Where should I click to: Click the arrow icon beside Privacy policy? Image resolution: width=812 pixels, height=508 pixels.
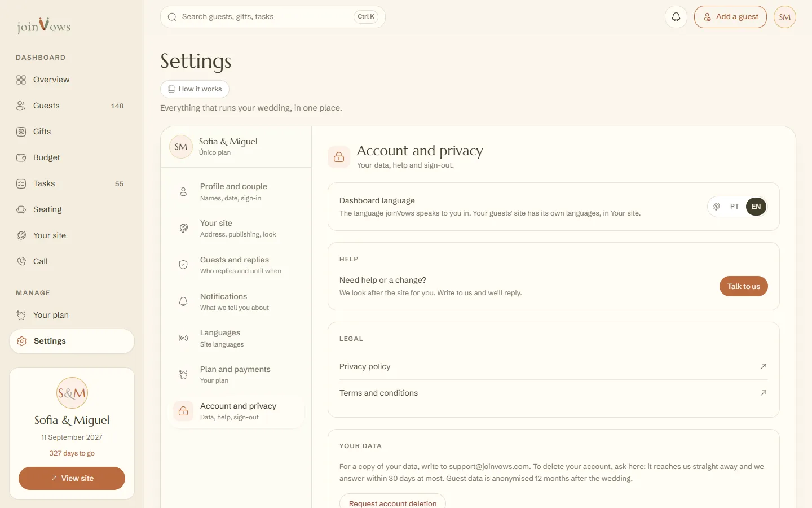764,366
